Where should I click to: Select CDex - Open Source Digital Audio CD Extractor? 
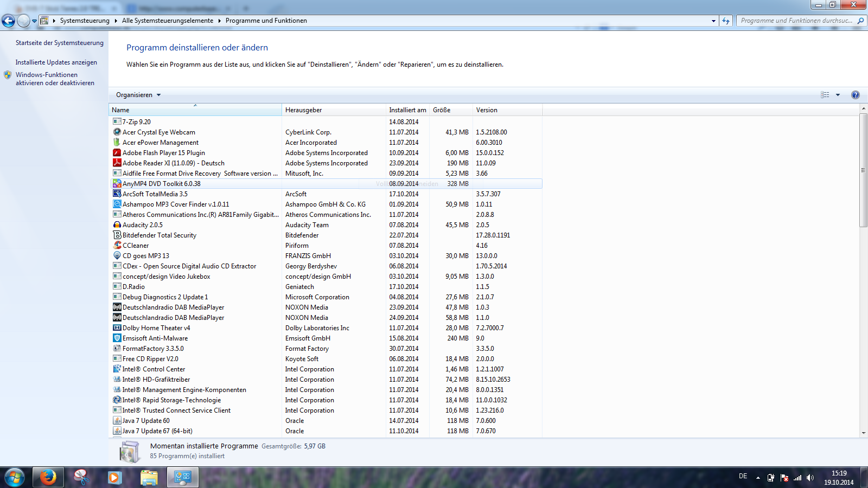[x=325, y=266]
